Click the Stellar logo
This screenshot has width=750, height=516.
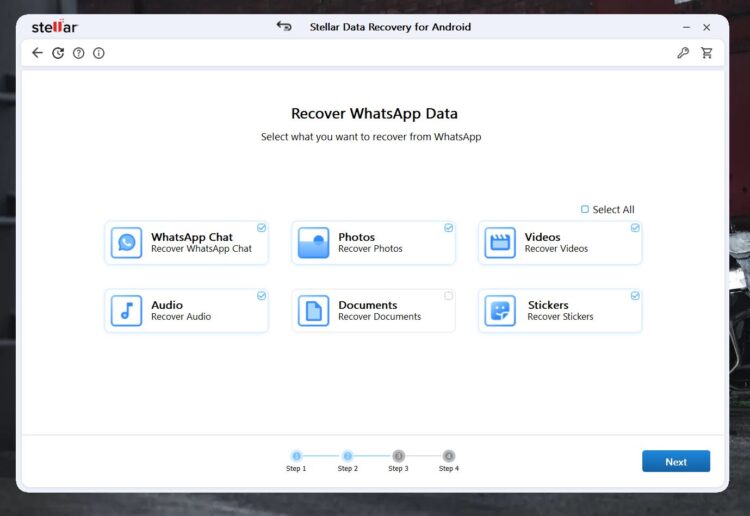point(55,27)
